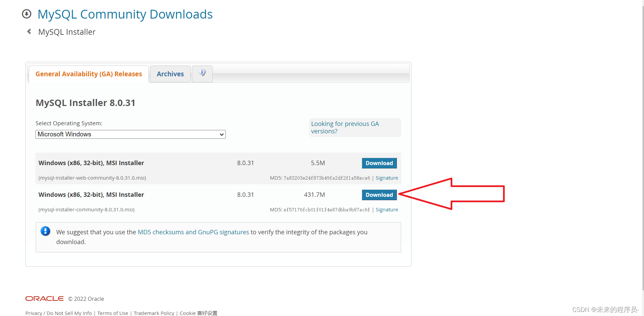644x316 pixels.
Task: Open Signature link for web-community installer
Action: click(387, 178)
